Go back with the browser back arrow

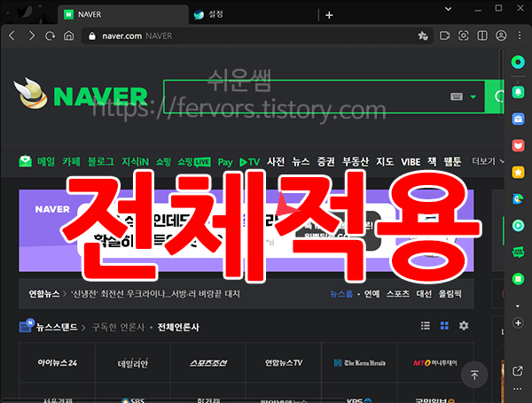[x=12, y=35]
